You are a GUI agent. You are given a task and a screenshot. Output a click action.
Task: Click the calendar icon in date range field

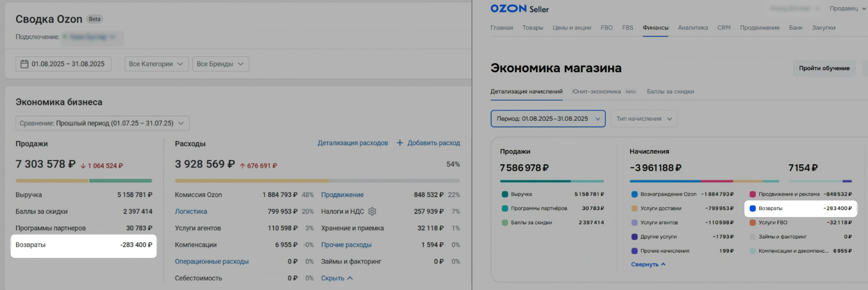[x=24, y=64]
